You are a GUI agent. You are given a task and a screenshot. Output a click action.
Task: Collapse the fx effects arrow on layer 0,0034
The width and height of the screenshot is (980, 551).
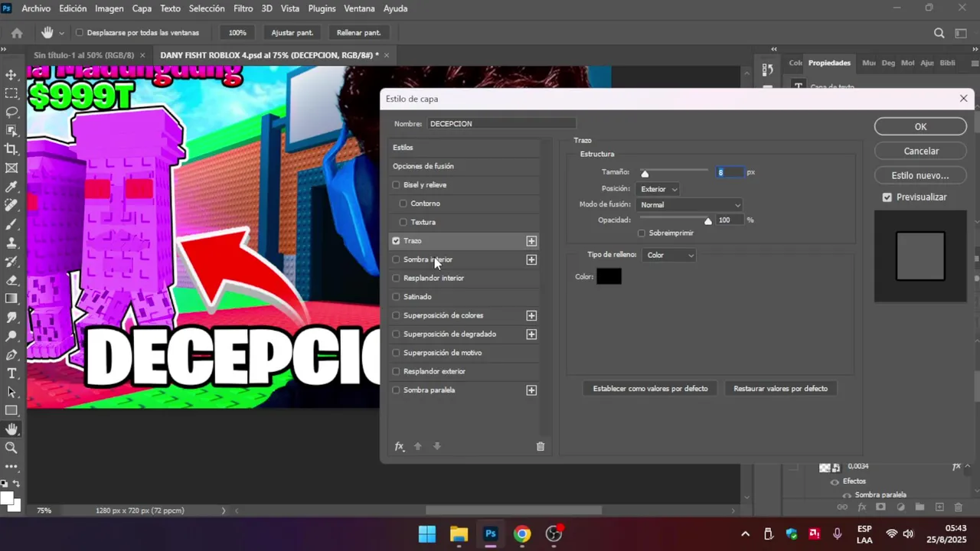pyautogui.click(x=968, y=467)
